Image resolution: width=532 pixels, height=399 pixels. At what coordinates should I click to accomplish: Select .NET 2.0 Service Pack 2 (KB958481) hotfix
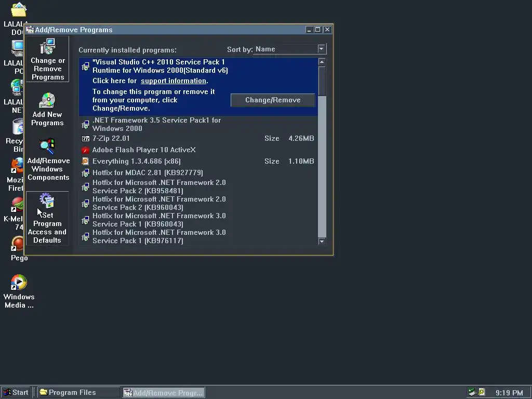pyautogui.click(x=198, y=187)
